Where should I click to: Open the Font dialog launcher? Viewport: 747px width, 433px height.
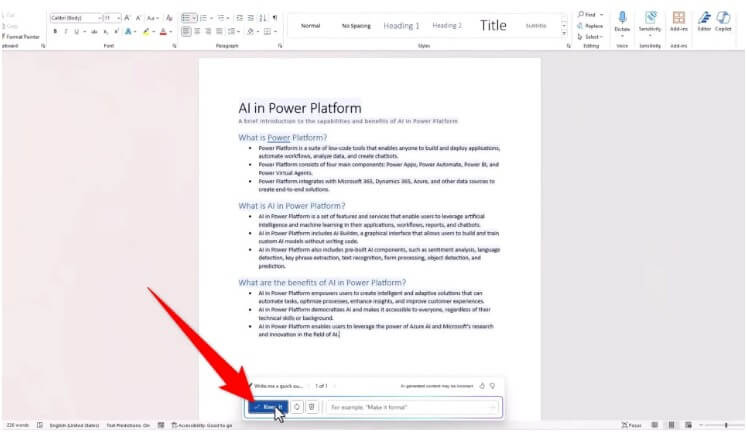point(174,46)
